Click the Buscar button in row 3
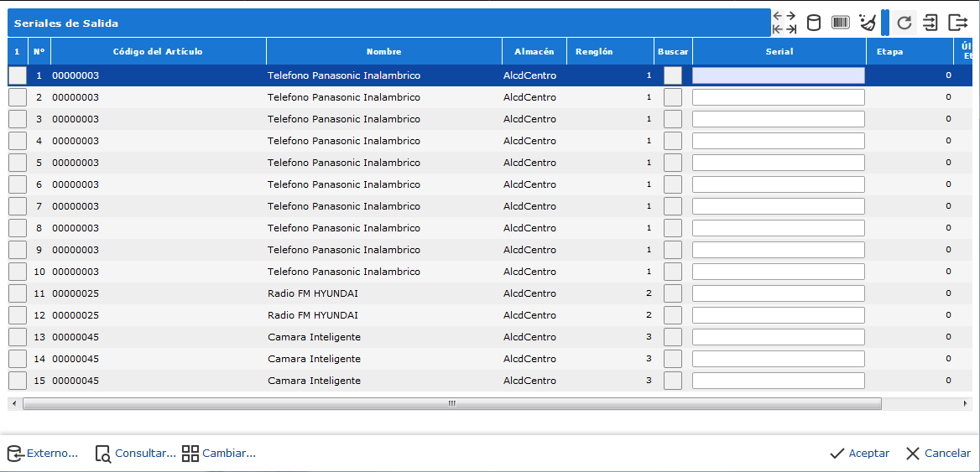This screenshot has height=472, width=980. click(x=673, y=118)
